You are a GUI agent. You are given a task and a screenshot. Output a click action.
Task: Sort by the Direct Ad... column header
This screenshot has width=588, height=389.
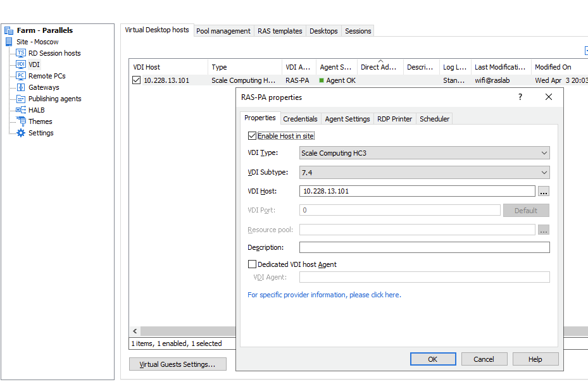(380, 67)
